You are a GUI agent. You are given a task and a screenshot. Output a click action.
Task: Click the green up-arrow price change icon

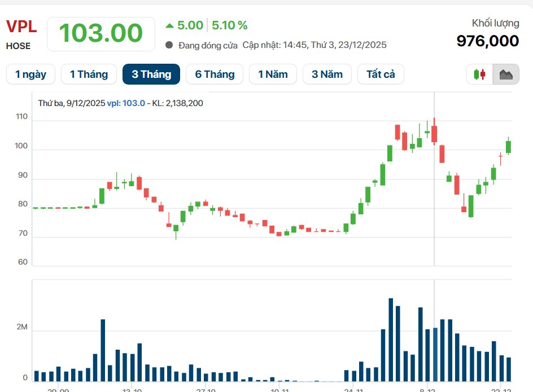pyautogui.click(x=169, y=25)
